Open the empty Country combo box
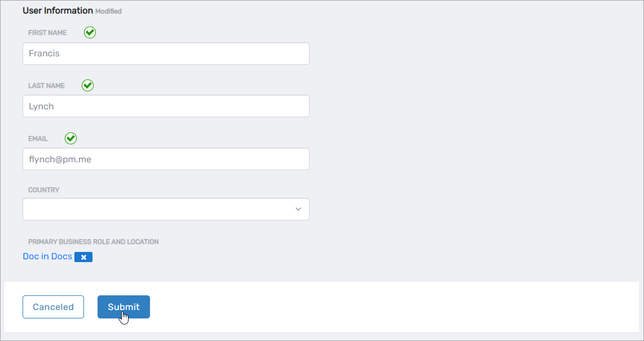The width and height of the screenshot is (644, 341). 158,209
